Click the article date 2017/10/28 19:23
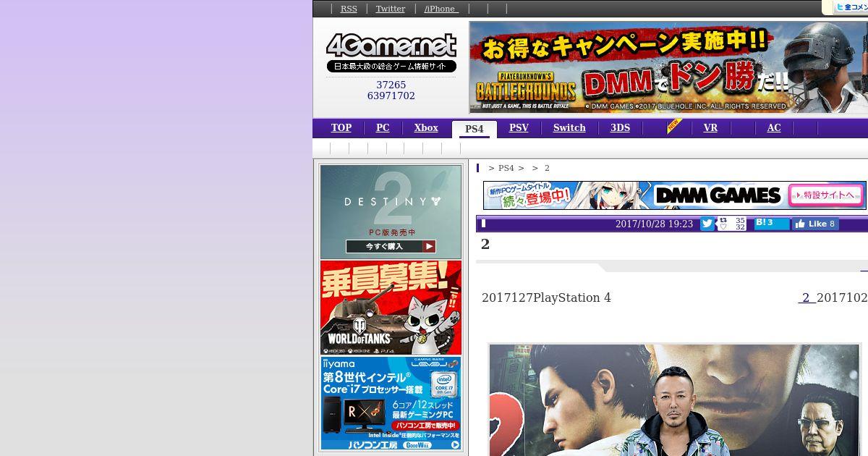Image resolution: width=868 pixels, height=456 pixels. [654, 224]
